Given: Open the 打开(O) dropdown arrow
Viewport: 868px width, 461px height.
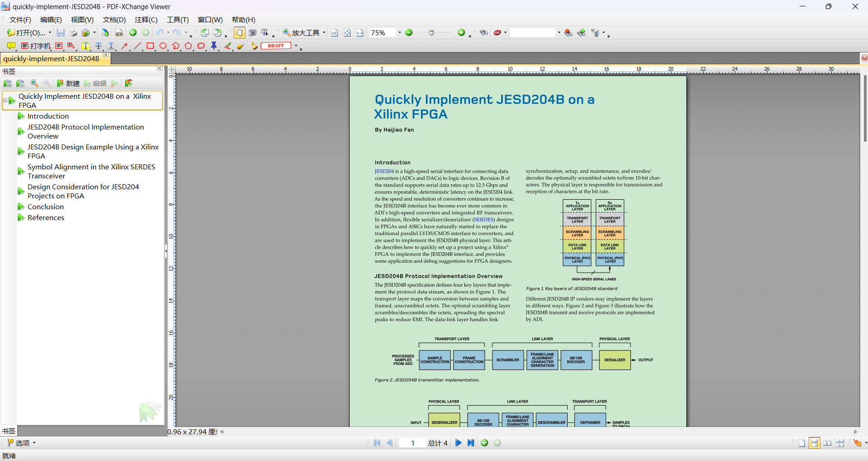Looking at the screenshot, I should [50, 33].
